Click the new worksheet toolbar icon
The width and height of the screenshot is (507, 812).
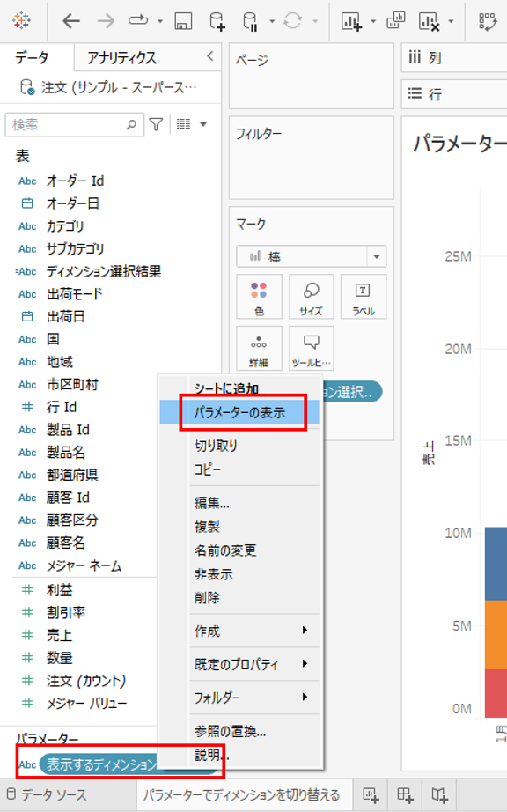[x=352, y=21]
